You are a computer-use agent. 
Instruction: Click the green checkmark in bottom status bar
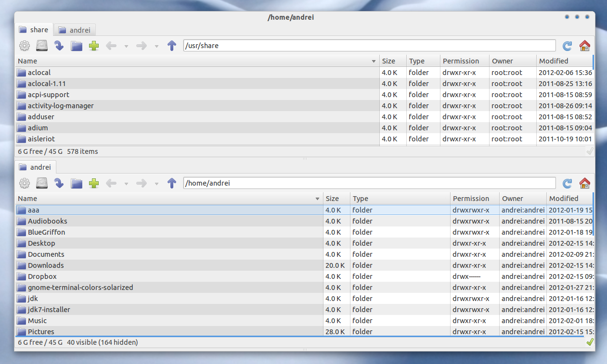[x=590, y=342]
